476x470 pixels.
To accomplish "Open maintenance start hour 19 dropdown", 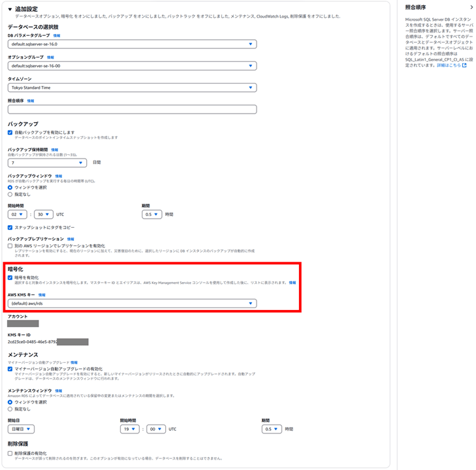I will click(x=130, y=429).
